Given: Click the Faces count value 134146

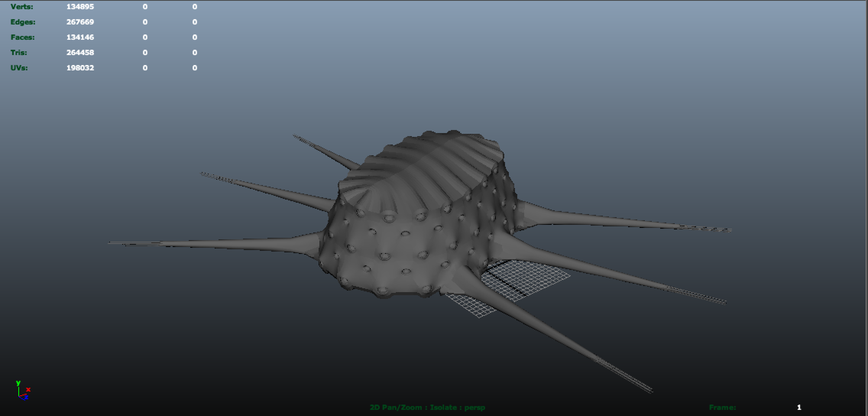Looking at the screenshot, I should pyautogui.click(x=80, y=37).
